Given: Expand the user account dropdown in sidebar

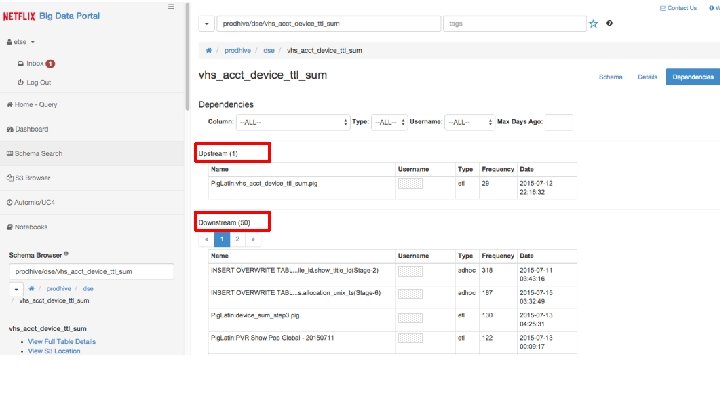Looking at the screenshot, I should point(21,42).
